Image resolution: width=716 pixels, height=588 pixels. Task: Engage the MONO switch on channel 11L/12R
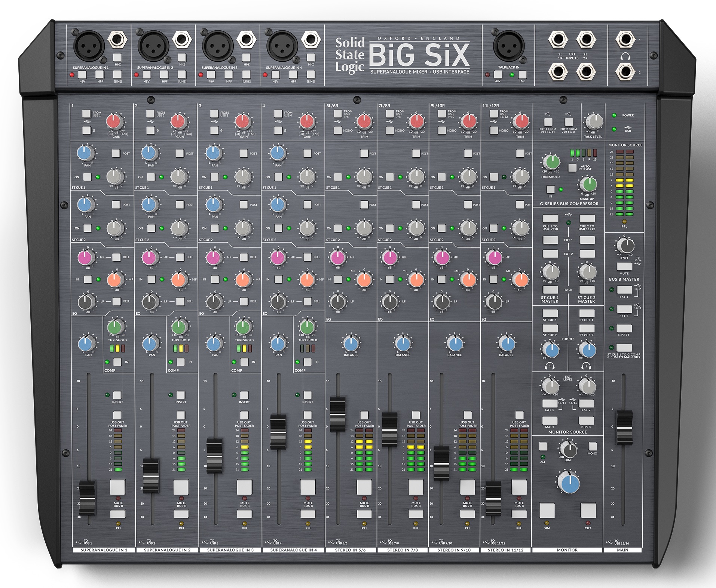(494, 130)
